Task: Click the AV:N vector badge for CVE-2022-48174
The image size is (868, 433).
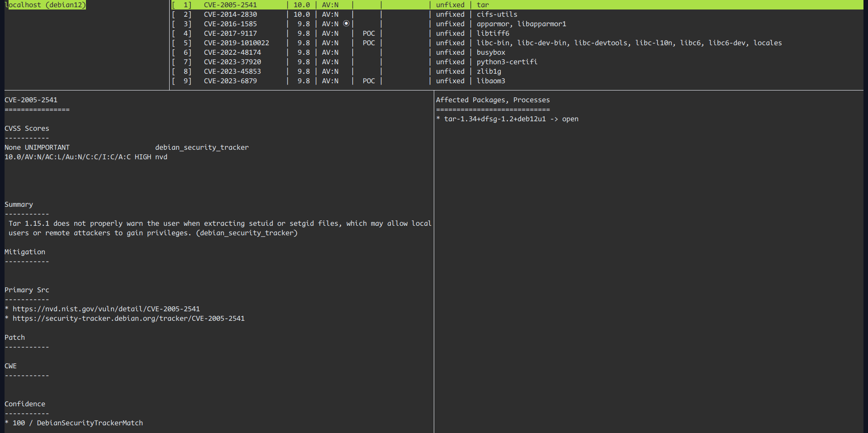Action: point(330,52)
